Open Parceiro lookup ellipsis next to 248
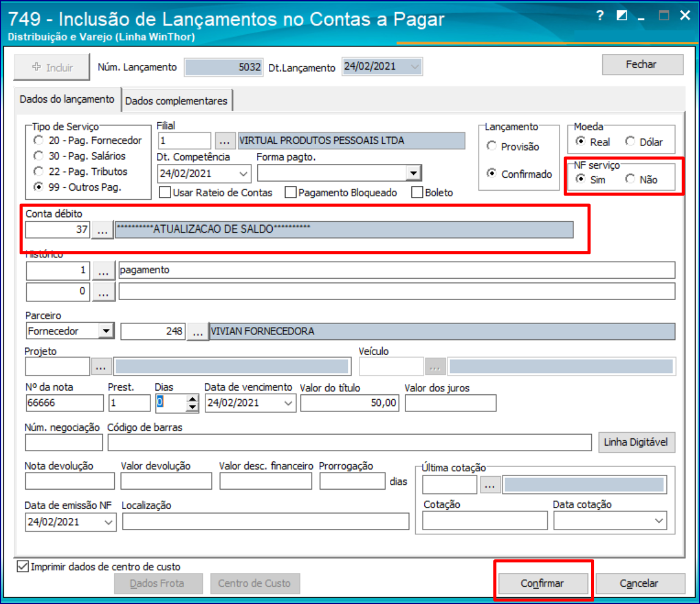The width and height of the screenshot is (700, 604). pos(197,332)
